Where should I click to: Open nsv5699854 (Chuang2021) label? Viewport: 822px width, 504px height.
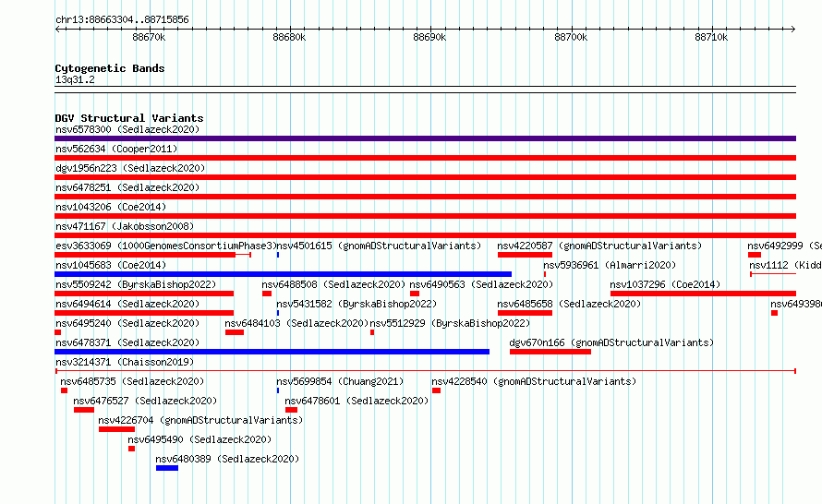[340, 381]
